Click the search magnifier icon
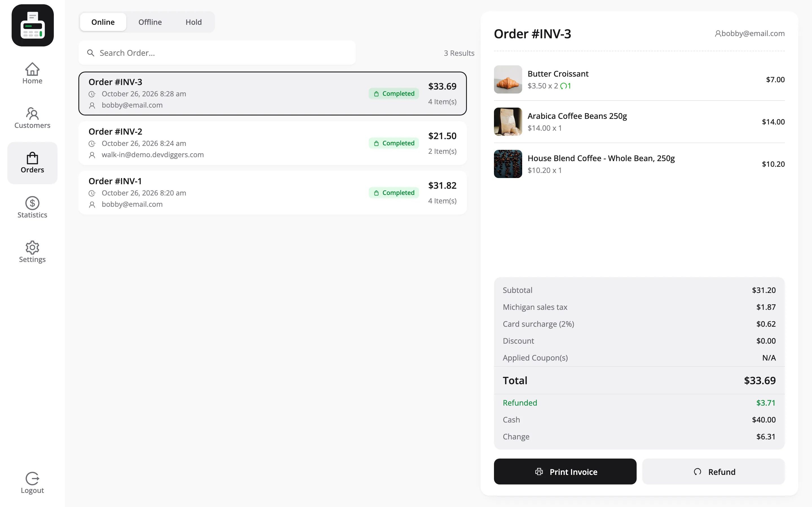Viewport: 812px width, 507px height. (91, 53)
